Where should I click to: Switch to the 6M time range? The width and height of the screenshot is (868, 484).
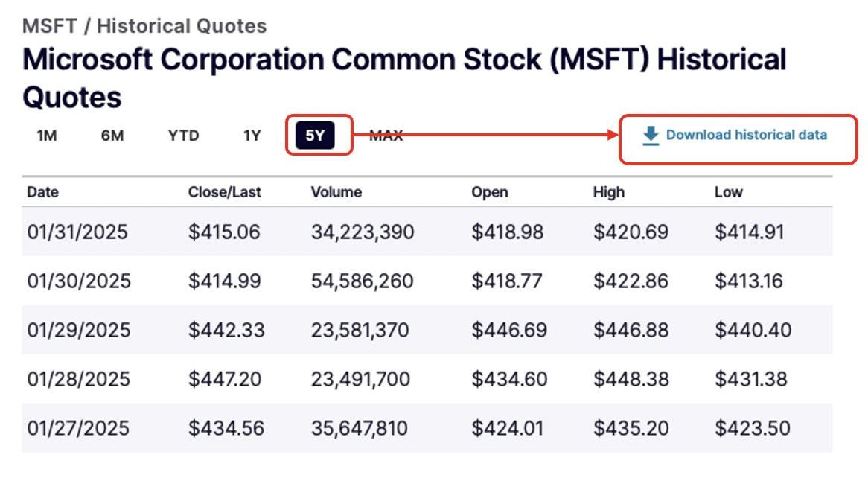tap(112, 136)
